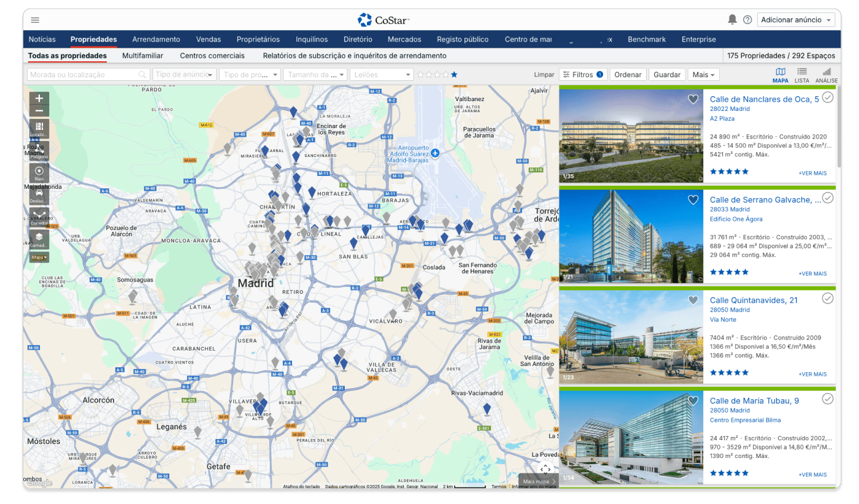Expand the Mais dropdown button

[703, 74]
